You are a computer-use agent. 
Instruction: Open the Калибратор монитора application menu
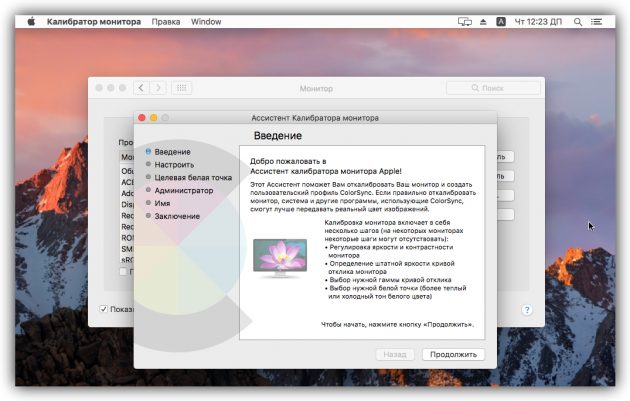point(94,22)
